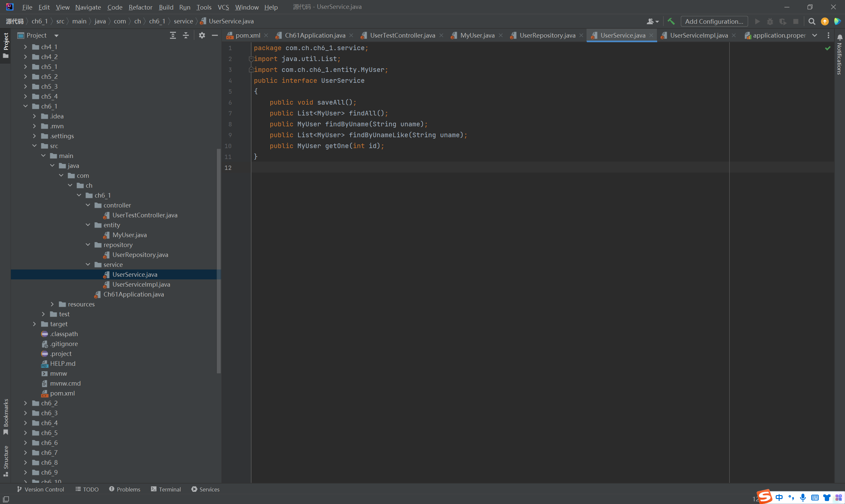Expand the resources folder
Image resolution: width=845 pixels, height=504 pixels.
(x=52, y=304)
